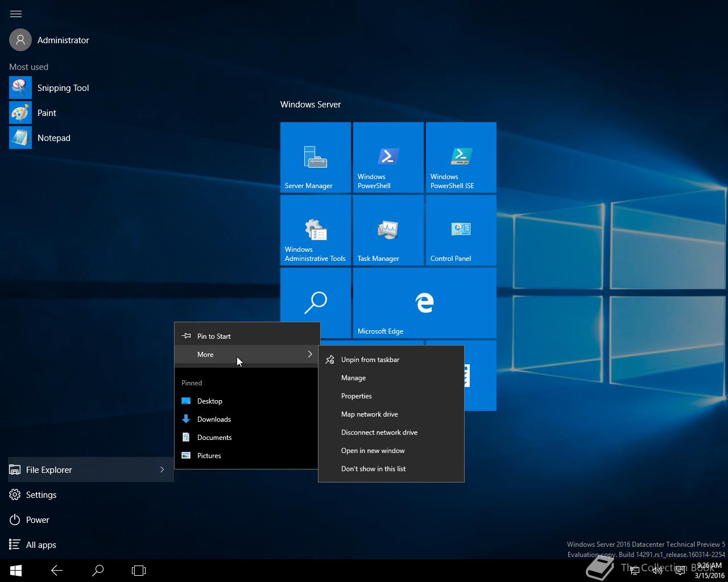Open pinned Desktop folder
728x582 pixels.
[246, 401]
